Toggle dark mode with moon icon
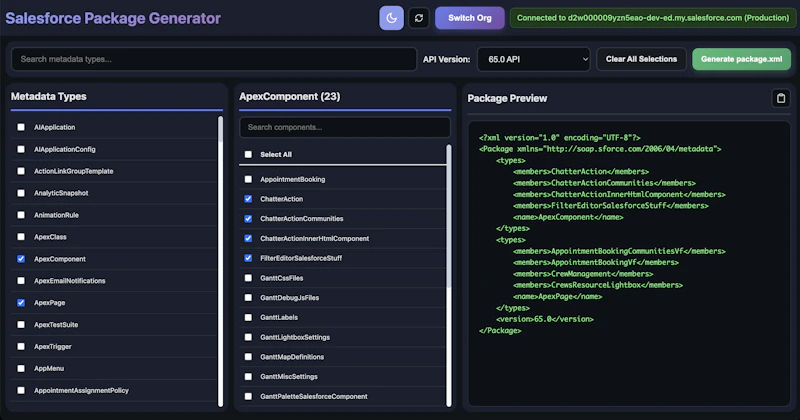The image size is (800, 420). pos(391,18)
